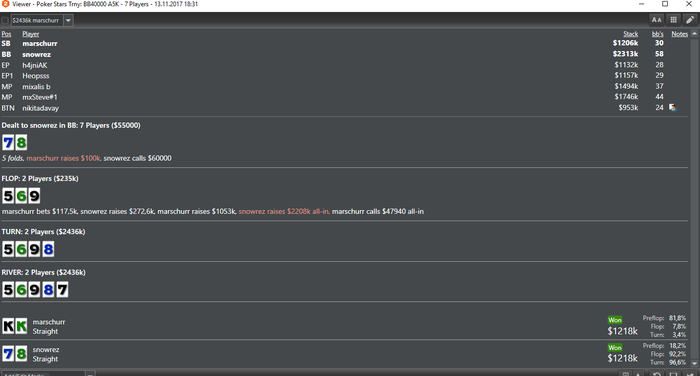Click the Won badge for snowrez
Screen dimensions: 700x376
[x=615, y=347]
